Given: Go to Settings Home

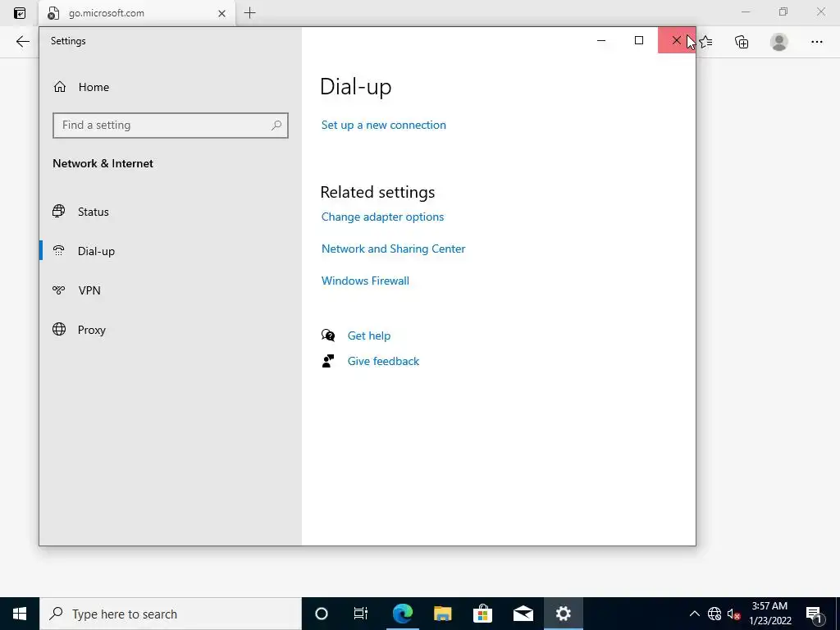Looking at the screenshot, I should pyautogui.click(x=81, y=87).
